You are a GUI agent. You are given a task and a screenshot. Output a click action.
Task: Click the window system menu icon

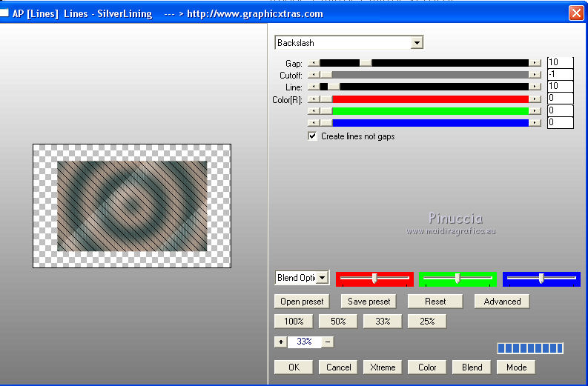(x=4, y=13)
